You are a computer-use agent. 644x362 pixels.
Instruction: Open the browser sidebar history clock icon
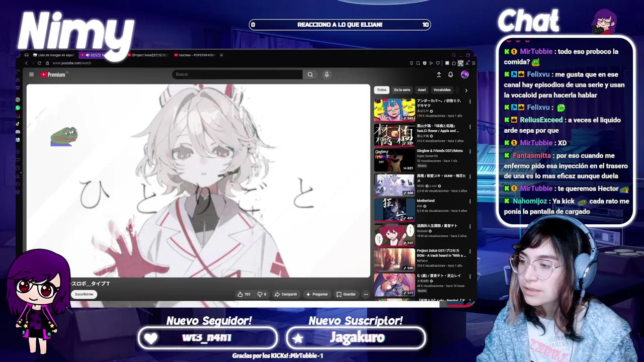coord(18,168)
